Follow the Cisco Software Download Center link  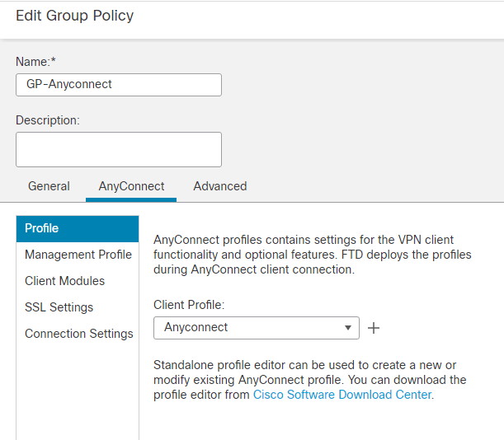341,395
